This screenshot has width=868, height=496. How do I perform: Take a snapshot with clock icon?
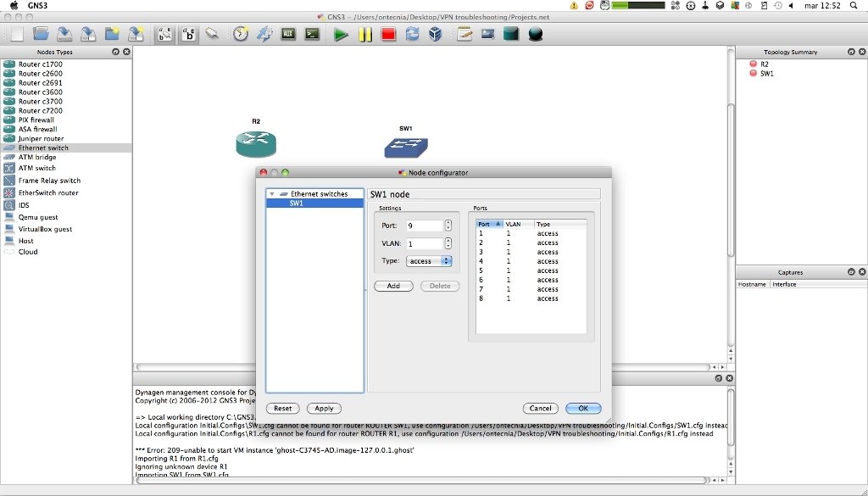click(240, 34)
